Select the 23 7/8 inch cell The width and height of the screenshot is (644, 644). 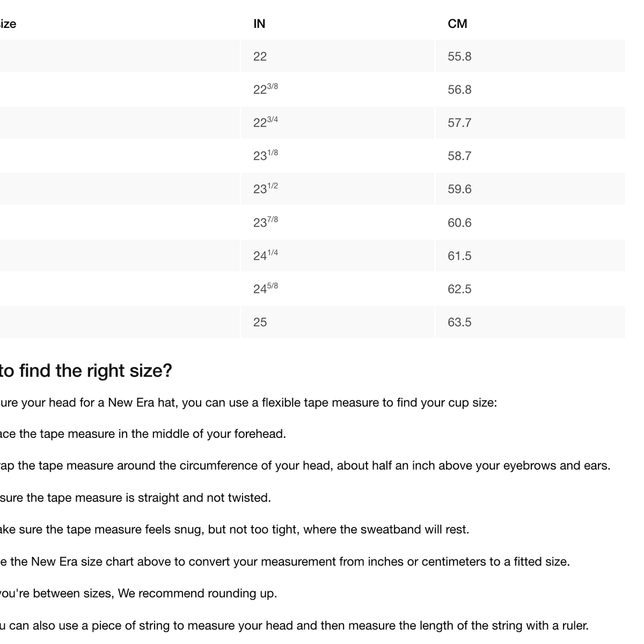tap(337, 222)
